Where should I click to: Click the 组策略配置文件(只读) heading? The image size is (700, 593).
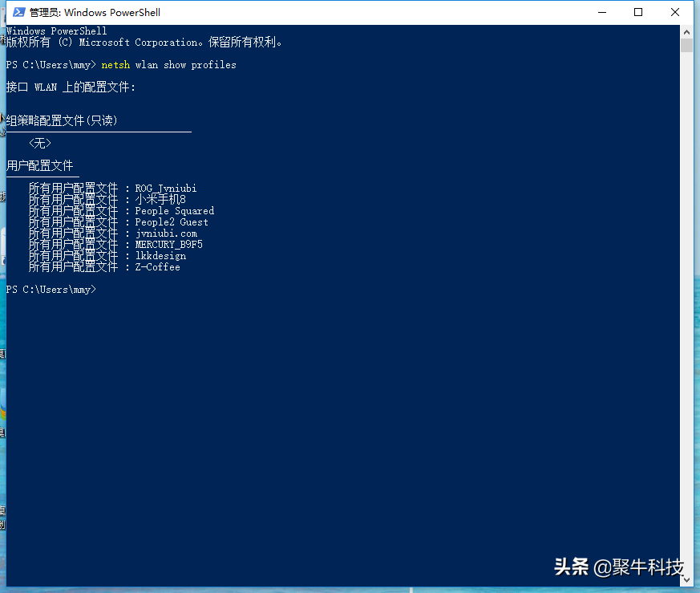point(62,120)
